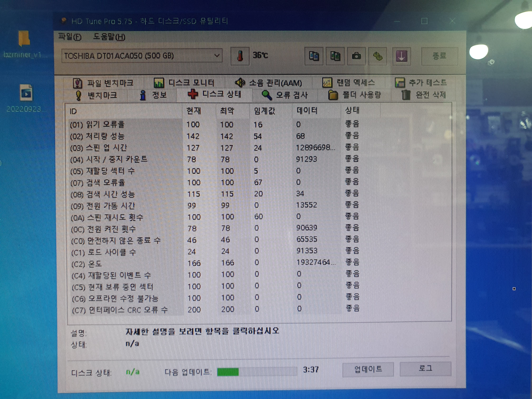This screenshot has height=399, width=532.
Task: Open the options gear icon in the toolbar
Action: click(x=378, y=56)
